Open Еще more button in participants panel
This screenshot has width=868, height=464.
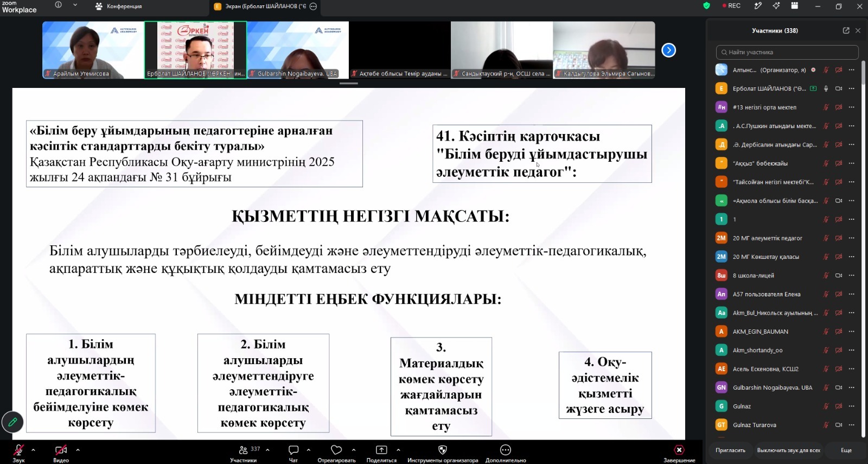pyautogui.click(x=846, y=450)
